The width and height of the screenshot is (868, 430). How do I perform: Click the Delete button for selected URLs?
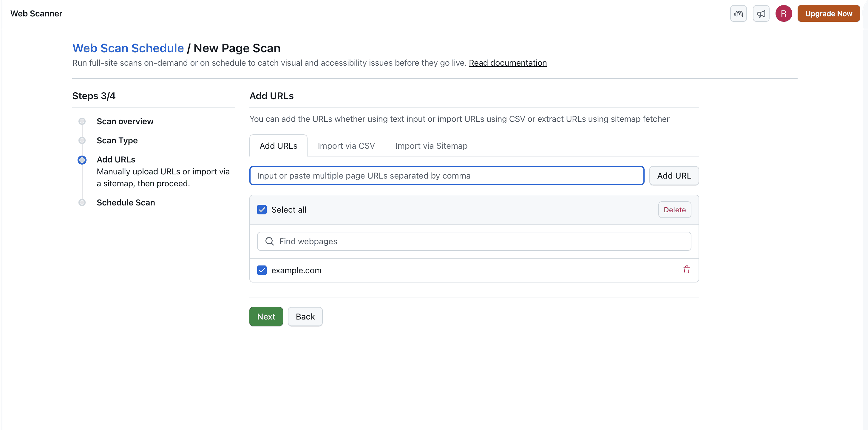click(674, 209)
